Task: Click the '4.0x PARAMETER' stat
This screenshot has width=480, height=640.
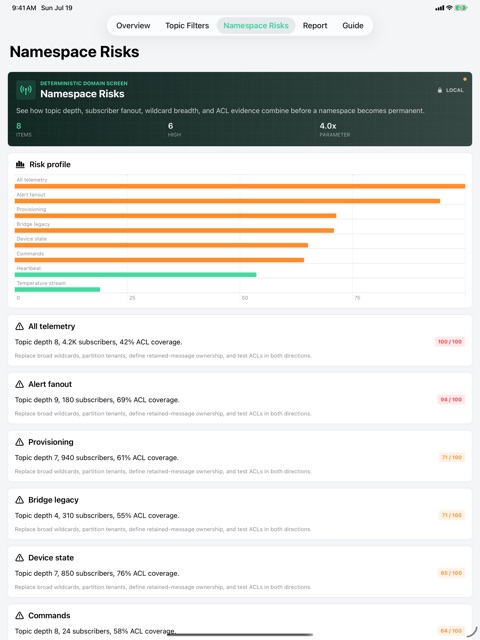Action: pyautogui.click(x=335, y=129)
